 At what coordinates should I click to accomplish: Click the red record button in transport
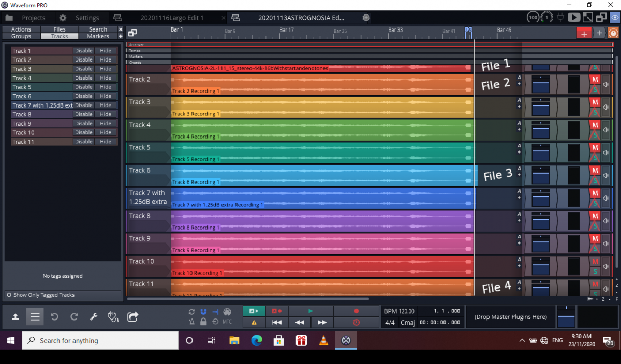(x=356, y=311)
